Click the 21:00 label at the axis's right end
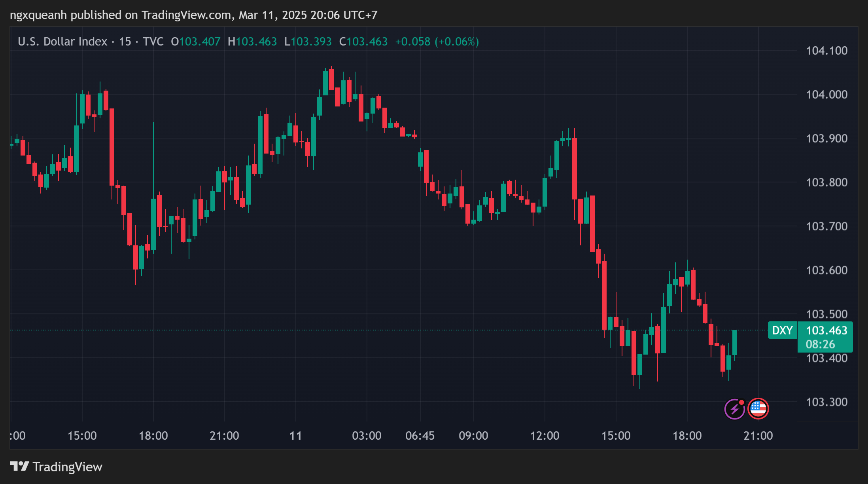This screenshot has height=484, width=868. pyautogui.click(x=758, y=436)
